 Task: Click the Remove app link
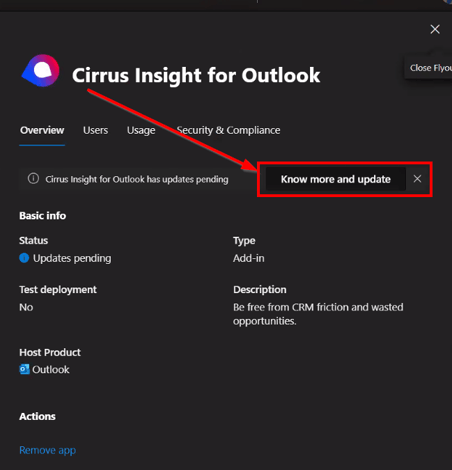pyautogui.click(x=48, y=450)
